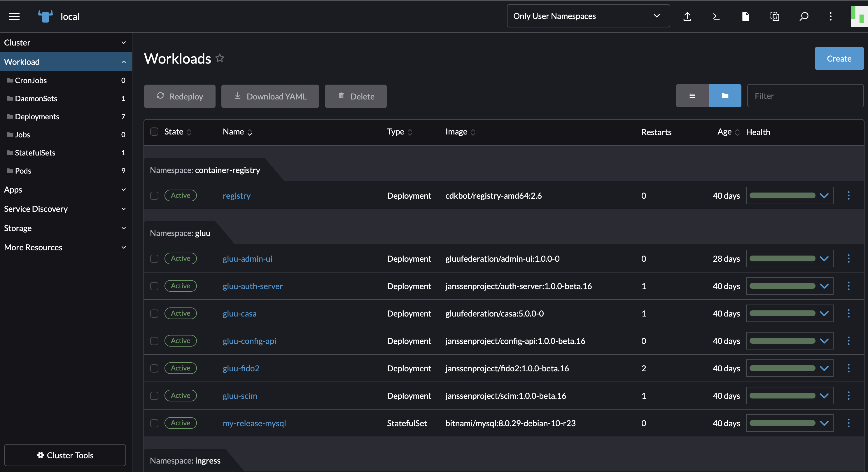Toggle the select-all header checkbox
The width and height of the screenshot is (868, 472).
[154, 131]
